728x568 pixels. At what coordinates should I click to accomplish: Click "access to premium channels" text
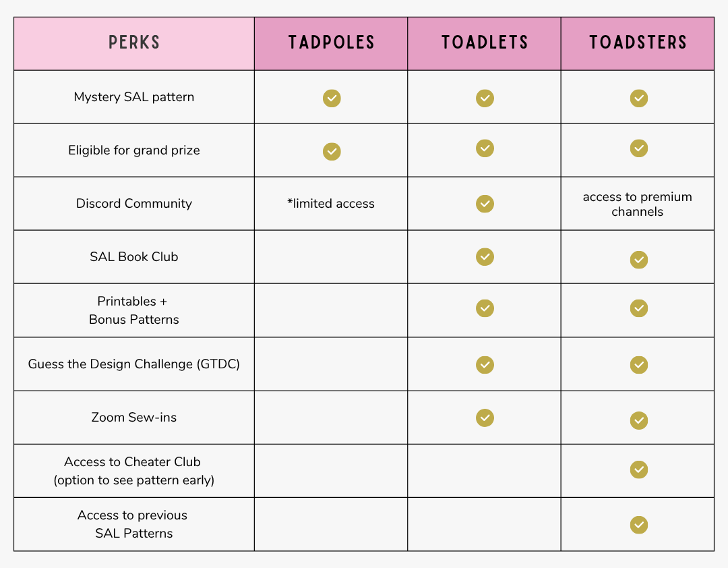[638, 204]
